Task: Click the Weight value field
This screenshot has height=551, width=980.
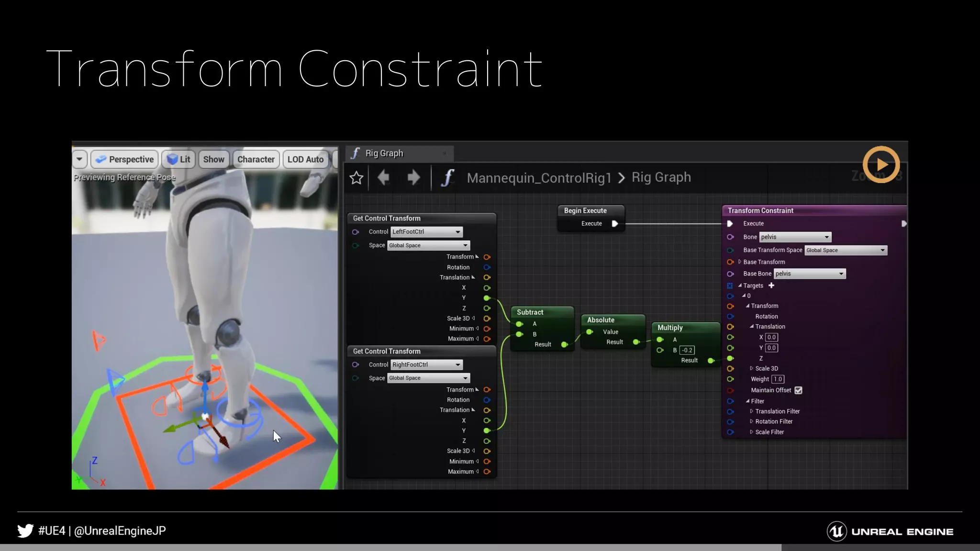Action: point(778,379)
